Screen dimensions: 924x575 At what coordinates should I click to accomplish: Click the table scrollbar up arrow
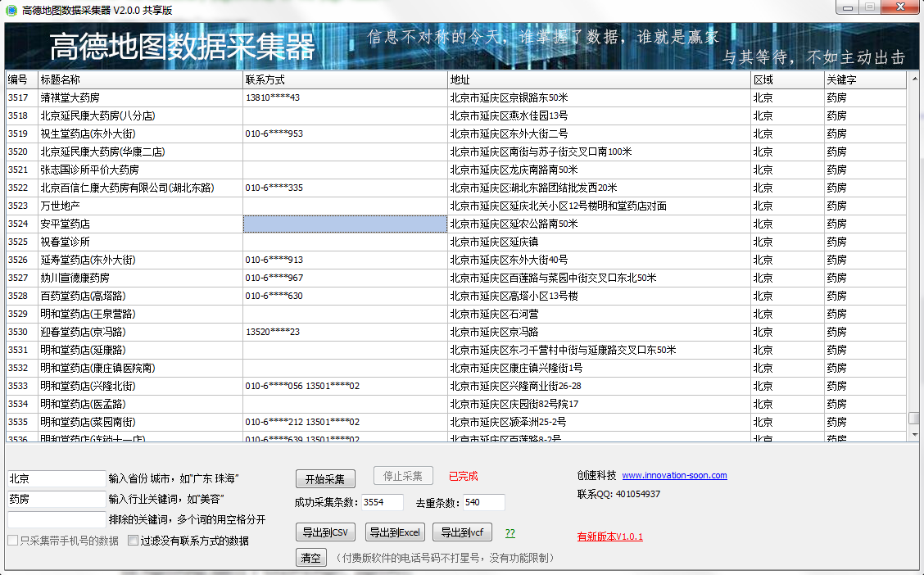pyautogui.click(x=914, y=79)
